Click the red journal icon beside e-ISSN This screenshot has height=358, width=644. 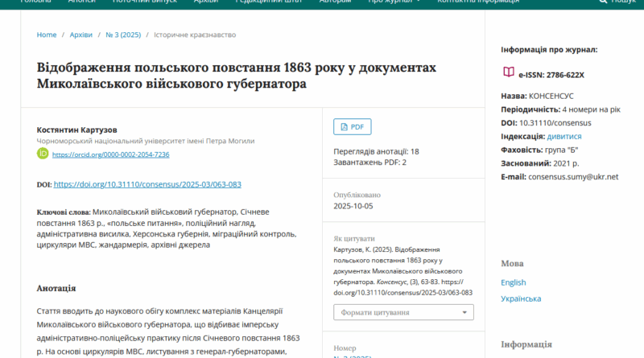pos(507,74)
